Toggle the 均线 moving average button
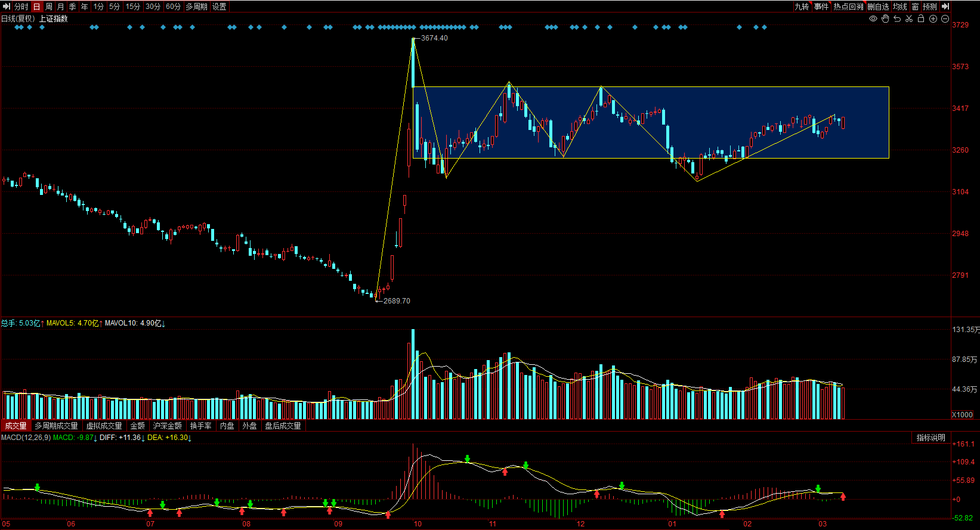 (900, 7)
